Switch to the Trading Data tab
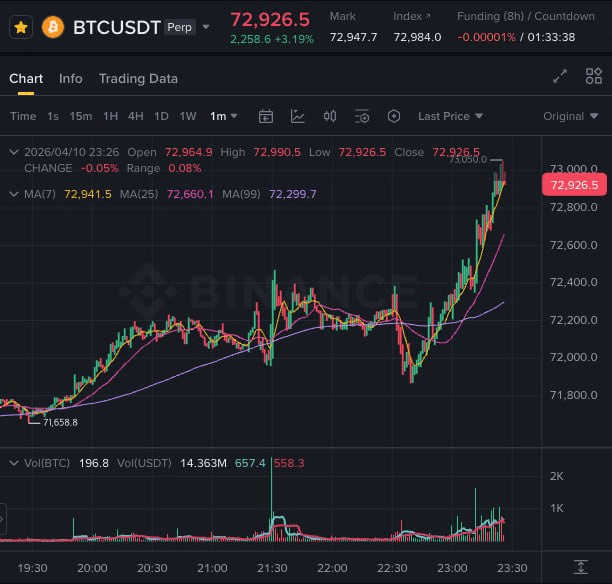The height and width of the screenshot is (584, 612). [138, 79]
